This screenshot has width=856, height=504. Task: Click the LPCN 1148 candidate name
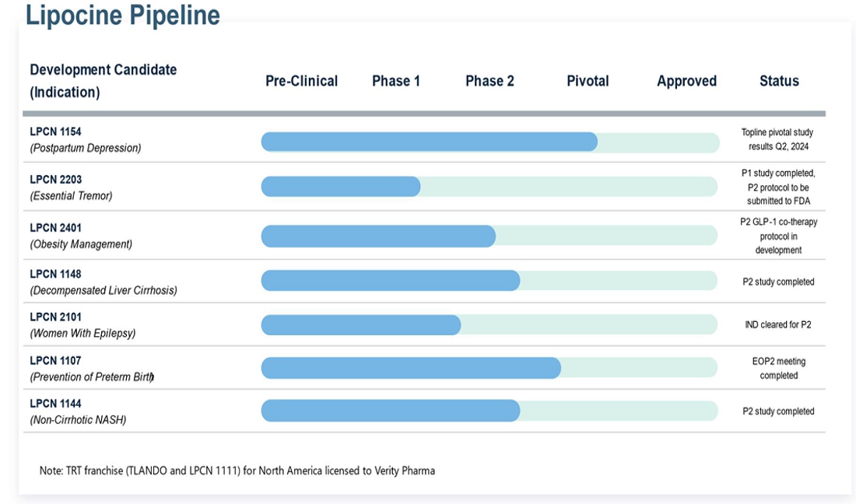pyautogui.click(x=55, y=274)
